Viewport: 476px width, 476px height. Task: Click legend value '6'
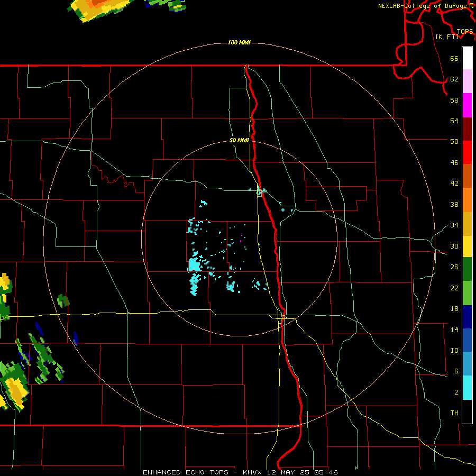(456, 371)
